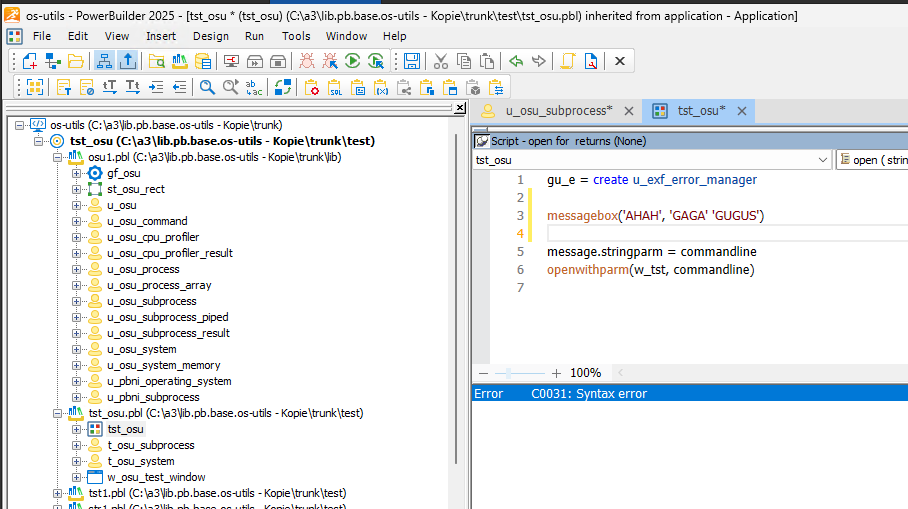Image resolution: width=908 pixels, height=509 pixels.
Task: Expand the u_osu_subprocess_piped item
Action: pyautogui.click(x=76, y=317)
